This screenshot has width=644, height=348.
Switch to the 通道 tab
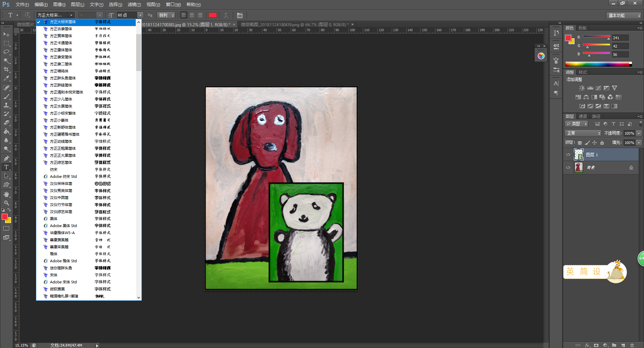click(583, 116)
